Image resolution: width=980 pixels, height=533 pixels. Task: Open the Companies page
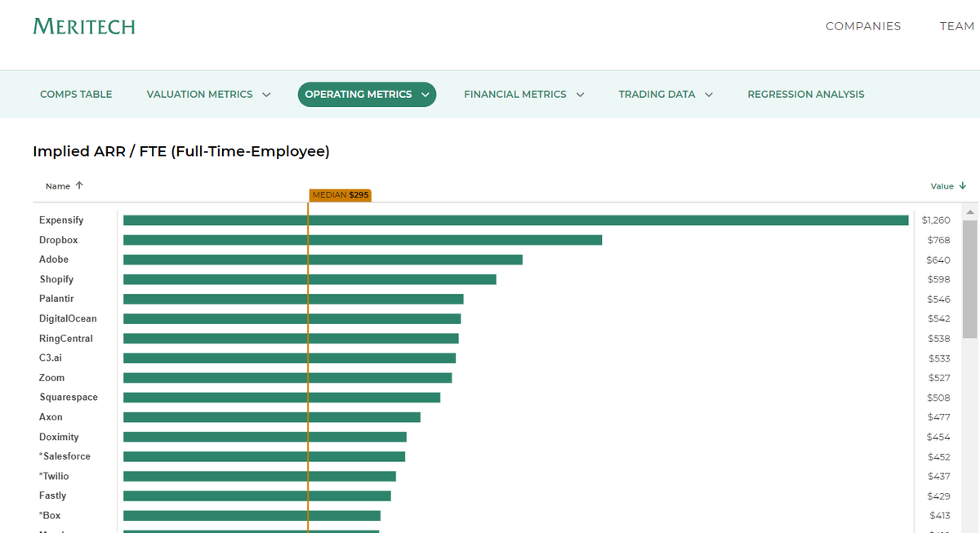(x=863, y=26)
